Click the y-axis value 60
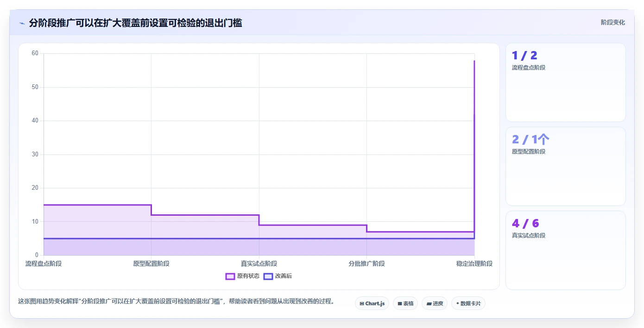The height and width of the screenshot is (328, 644). tap(35, 53)
